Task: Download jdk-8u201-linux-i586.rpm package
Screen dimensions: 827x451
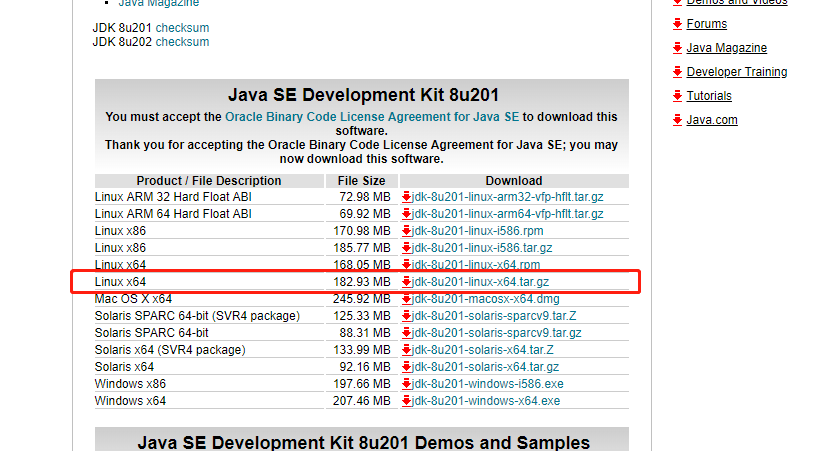Action: click(x=478, y=231)
